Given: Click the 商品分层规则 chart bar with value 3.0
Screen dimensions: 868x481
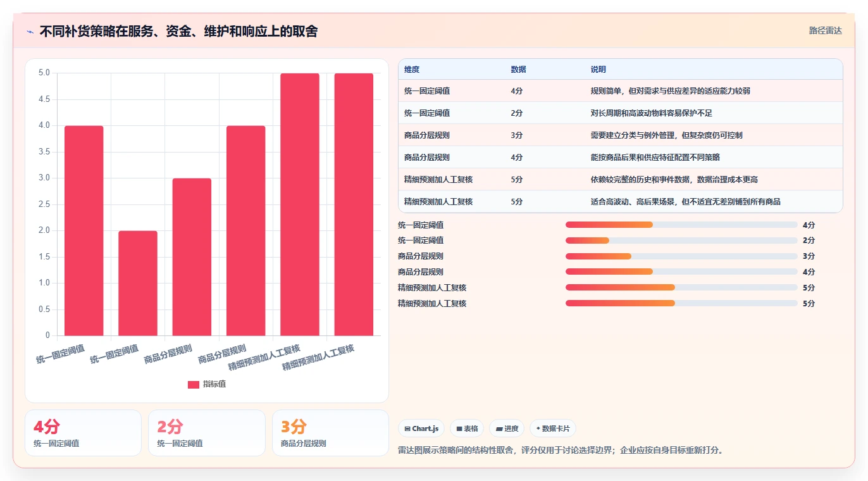Looking at the screenshot, I should 192,257.
